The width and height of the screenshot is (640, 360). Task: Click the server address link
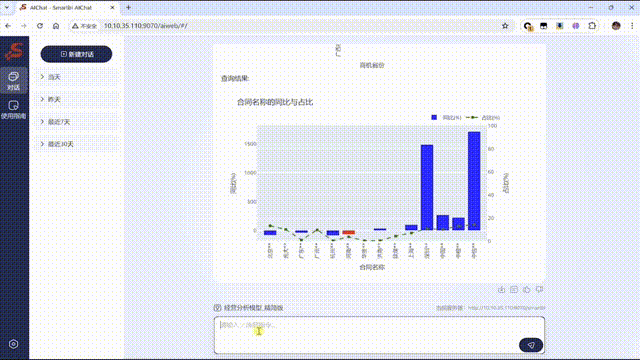coord(507,308)
